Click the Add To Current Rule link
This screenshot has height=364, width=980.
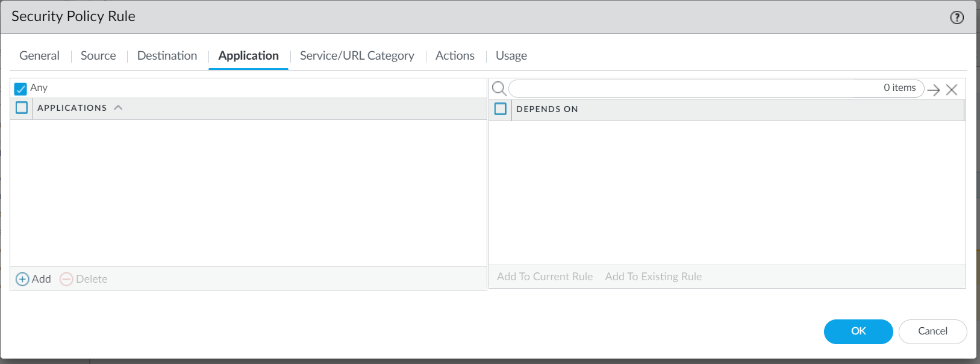click(545, 277)
